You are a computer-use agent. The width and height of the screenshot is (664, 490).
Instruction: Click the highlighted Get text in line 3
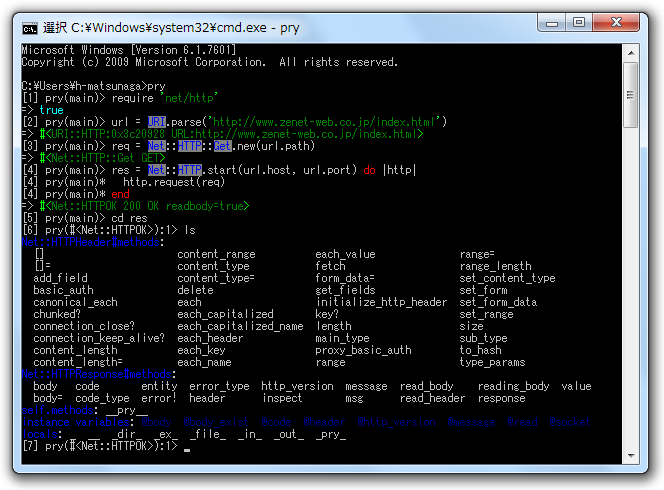click(x=222, y=146)
